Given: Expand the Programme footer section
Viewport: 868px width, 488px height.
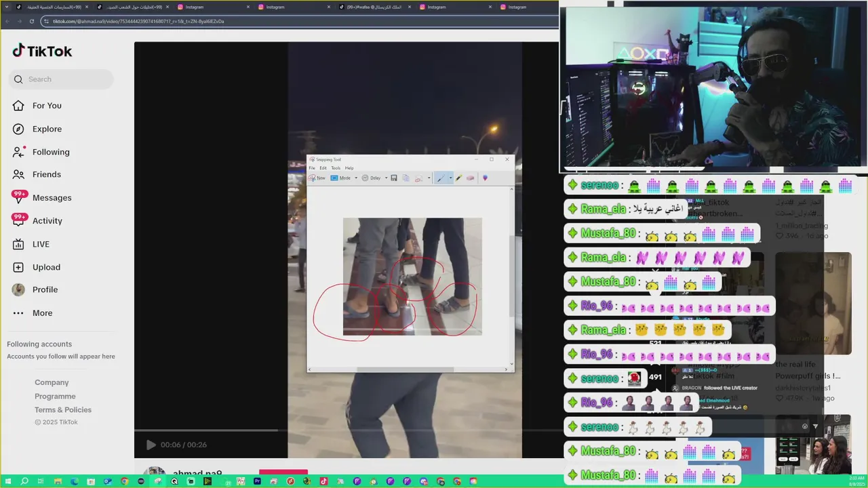Looking at the screenshot, I should [55, 396].
